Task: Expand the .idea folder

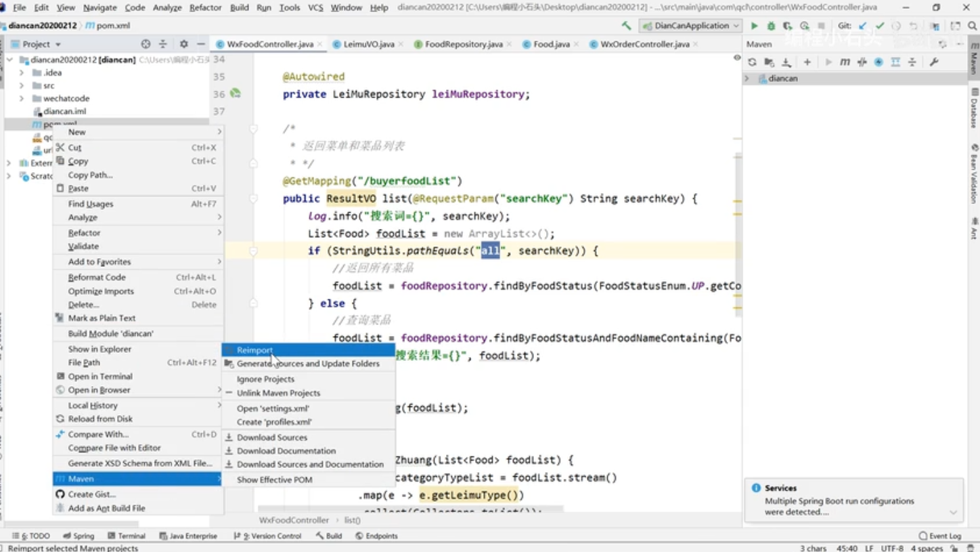Action: [x=22, y=72]
